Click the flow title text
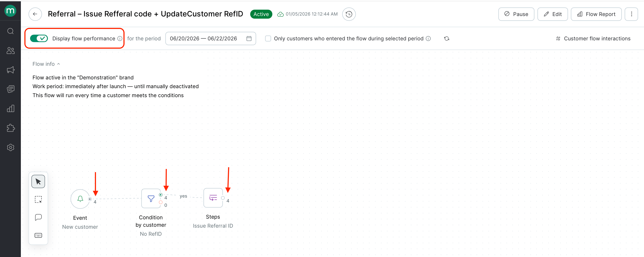This screenshot has height=257, width=644. coord(145,14)
